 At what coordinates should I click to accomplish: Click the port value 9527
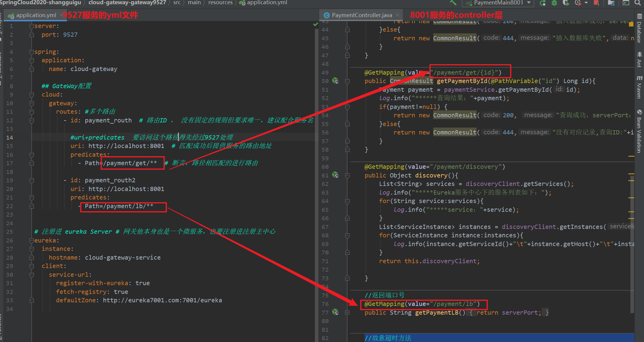(x=70, y=35)
